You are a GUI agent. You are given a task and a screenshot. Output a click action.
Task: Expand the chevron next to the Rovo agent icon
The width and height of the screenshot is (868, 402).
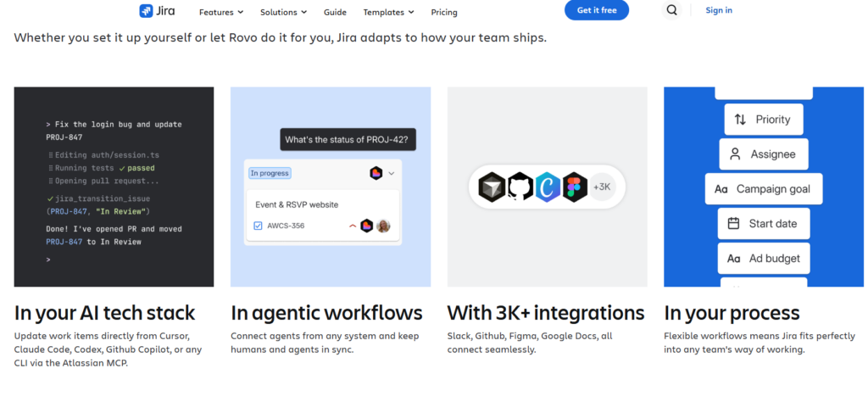click(x=392, y=173)
